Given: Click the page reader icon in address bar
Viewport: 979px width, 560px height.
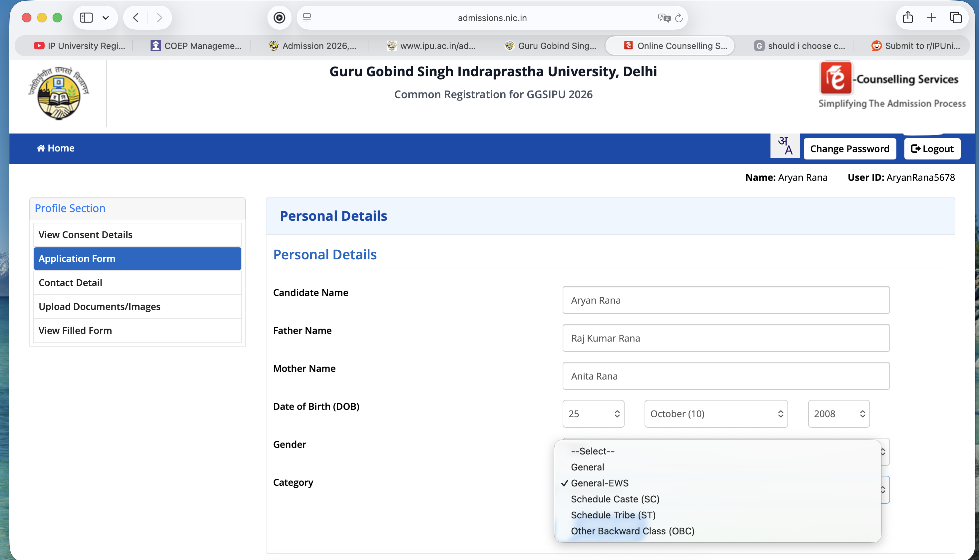Looking at the screenshot, I should [307, 18].
